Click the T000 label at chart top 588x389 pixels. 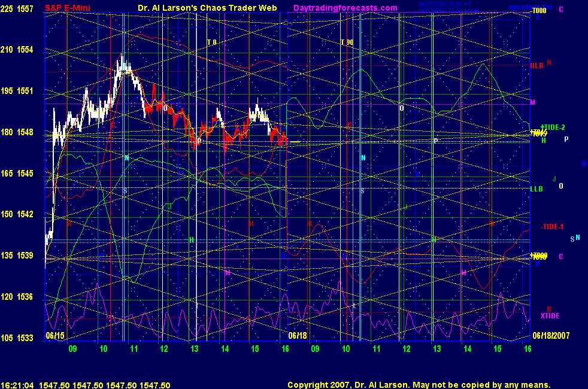tap(539, 11)
